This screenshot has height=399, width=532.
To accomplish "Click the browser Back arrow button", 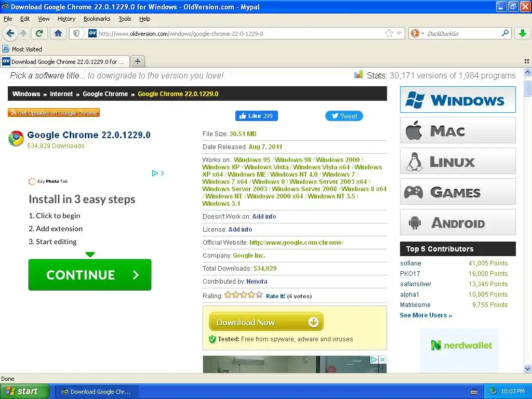I will pyautogui.click(x=10, y=33).
